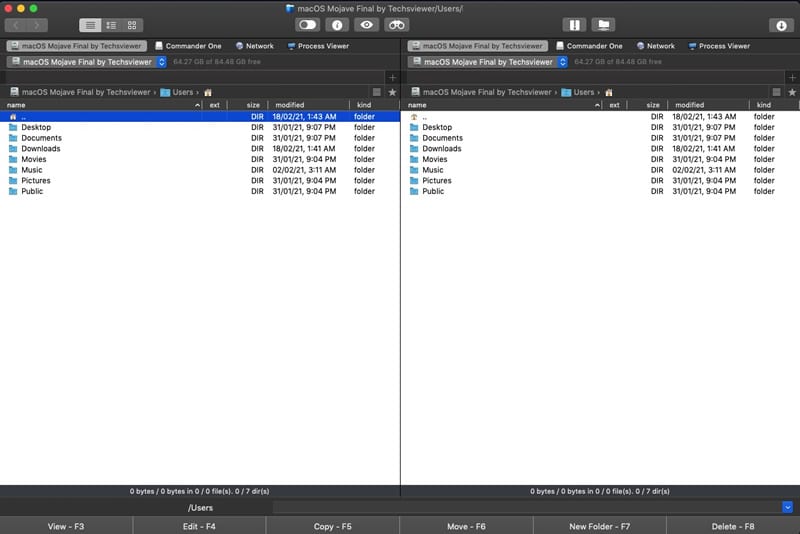Open command history dropdown arrow
This screenshot has width=800, height=534.
click(787, 507)
